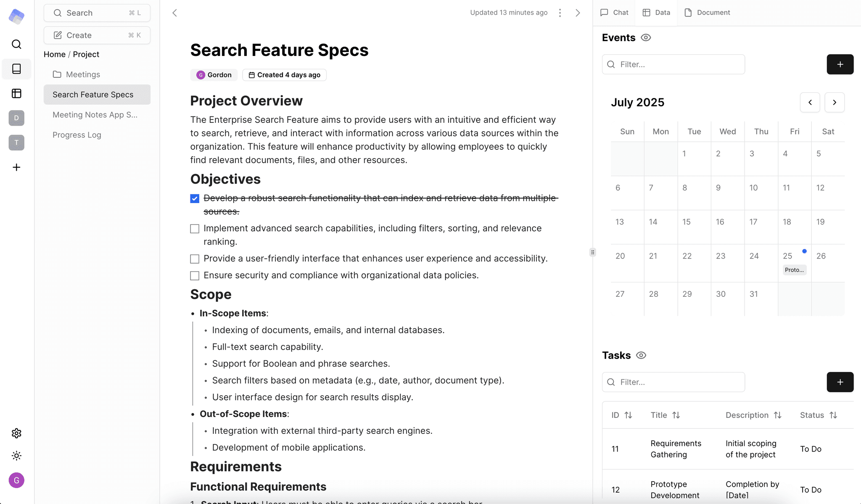Click the Requirements heading
Viewport: 861px width, 504px height.
click(x=236, y=467)
